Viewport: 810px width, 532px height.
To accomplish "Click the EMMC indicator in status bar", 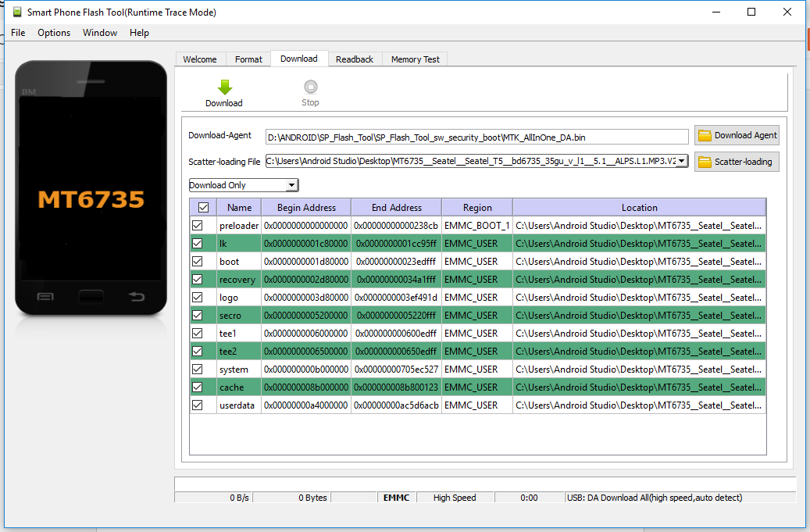I will point(397,497).
